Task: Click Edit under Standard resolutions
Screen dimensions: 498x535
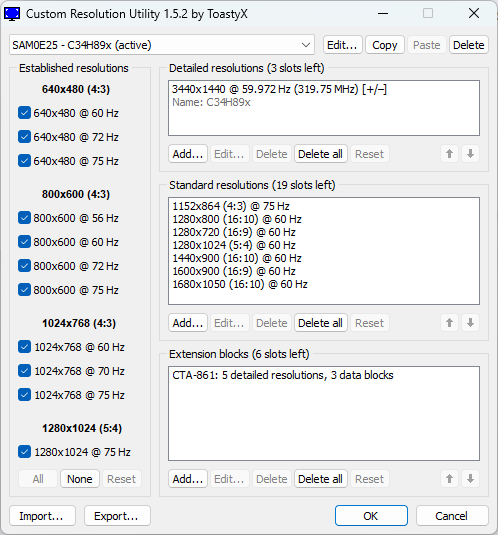Action: click(x=229, y=323)
